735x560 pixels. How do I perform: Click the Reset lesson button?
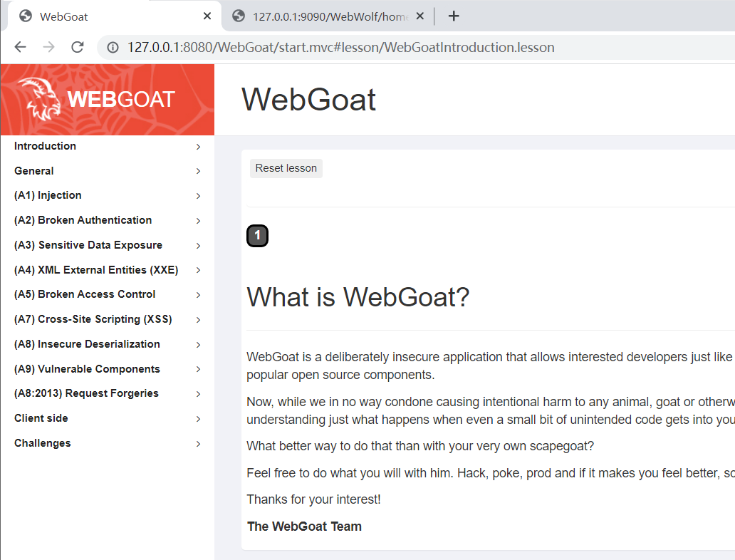tap(286, 168)
